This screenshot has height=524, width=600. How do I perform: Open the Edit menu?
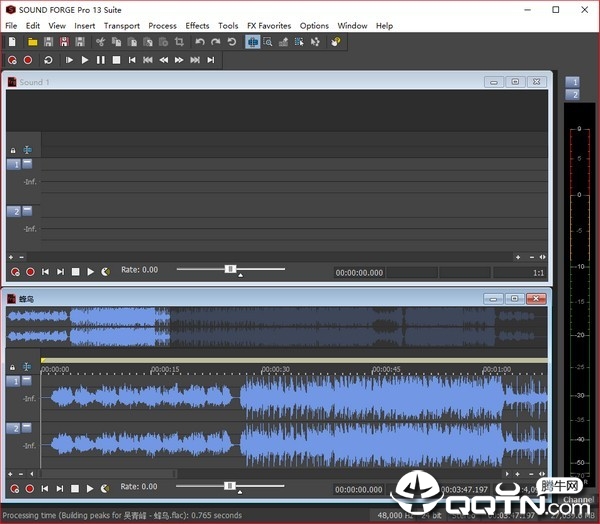(33, 26)
